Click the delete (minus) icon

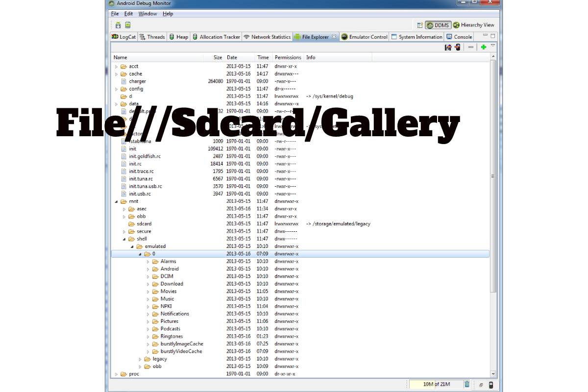[470, 47]
